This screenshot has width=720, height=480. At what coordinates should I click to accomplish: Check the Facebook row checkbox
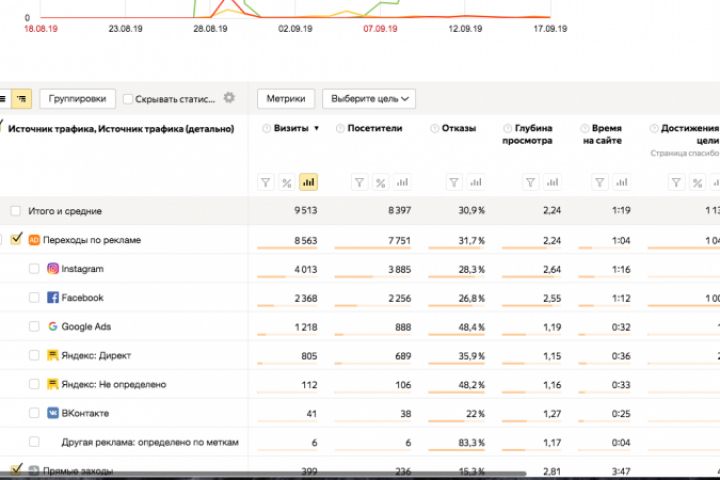click(35, 298)
